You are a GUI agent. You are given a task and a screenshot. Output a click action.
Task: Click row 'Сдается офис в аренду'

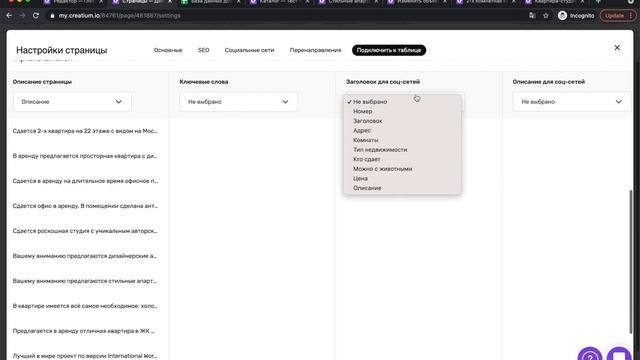coord(85,206)
